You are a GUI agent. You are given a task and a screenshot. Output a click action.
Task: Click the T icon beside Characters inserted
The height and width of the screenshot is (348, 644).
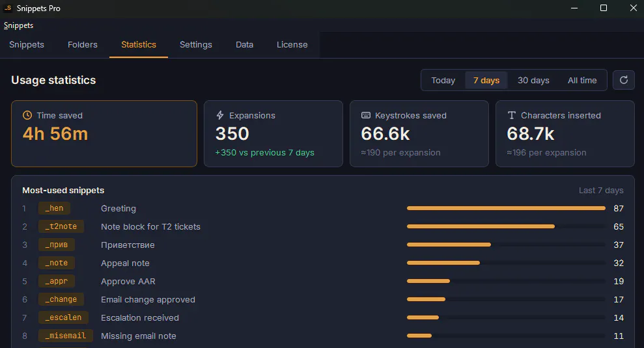pos(511,115)
